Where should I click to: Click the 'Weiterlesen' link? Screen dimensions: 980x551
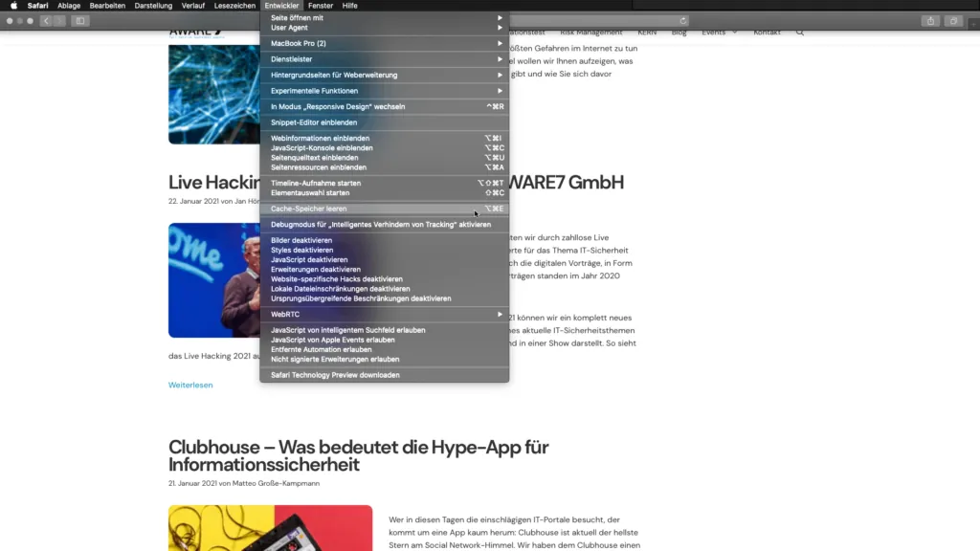pyautogui.click(x=190, y=385)
